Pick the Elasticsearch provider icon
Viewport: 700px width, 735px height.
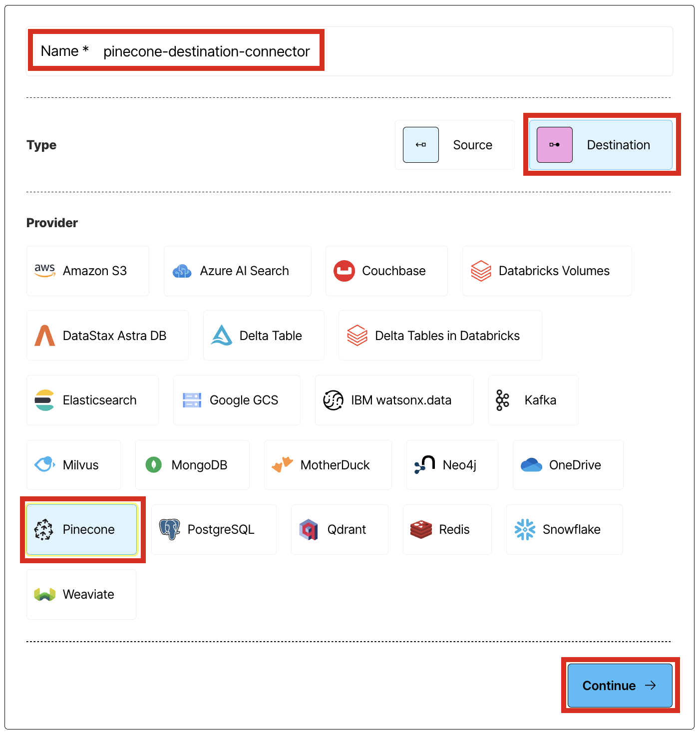(x=92, y=400)
